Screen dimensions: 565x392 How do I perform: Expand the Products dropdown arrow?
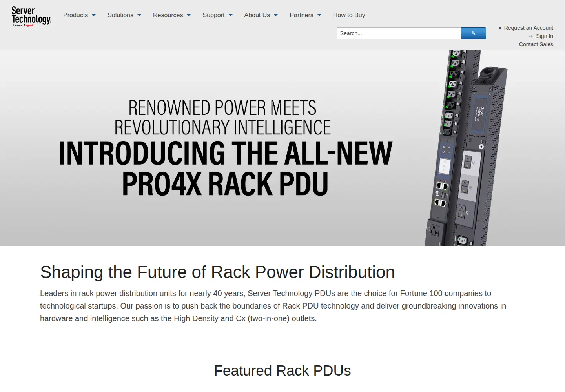94,15
